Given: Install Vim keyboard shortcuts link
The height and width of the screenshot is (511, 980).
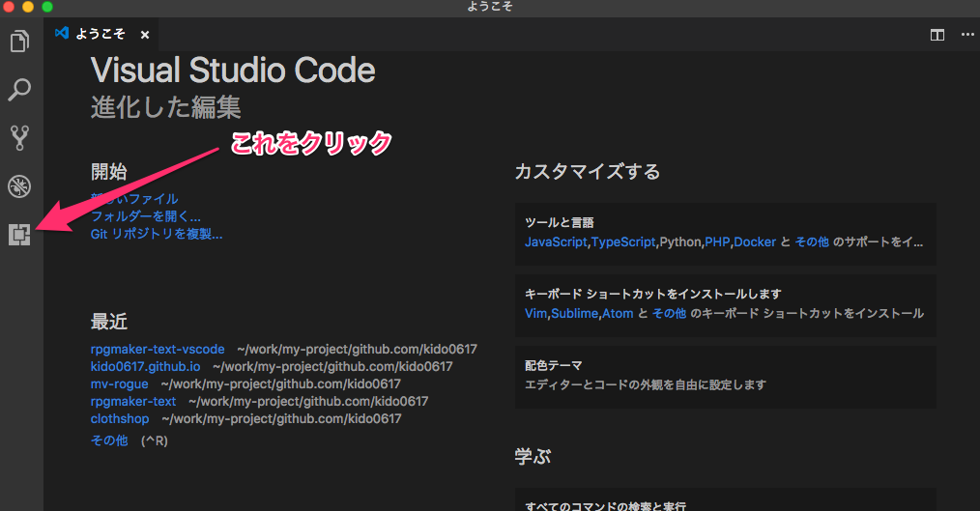Looking at the screenshot, I should coord(535,313).
